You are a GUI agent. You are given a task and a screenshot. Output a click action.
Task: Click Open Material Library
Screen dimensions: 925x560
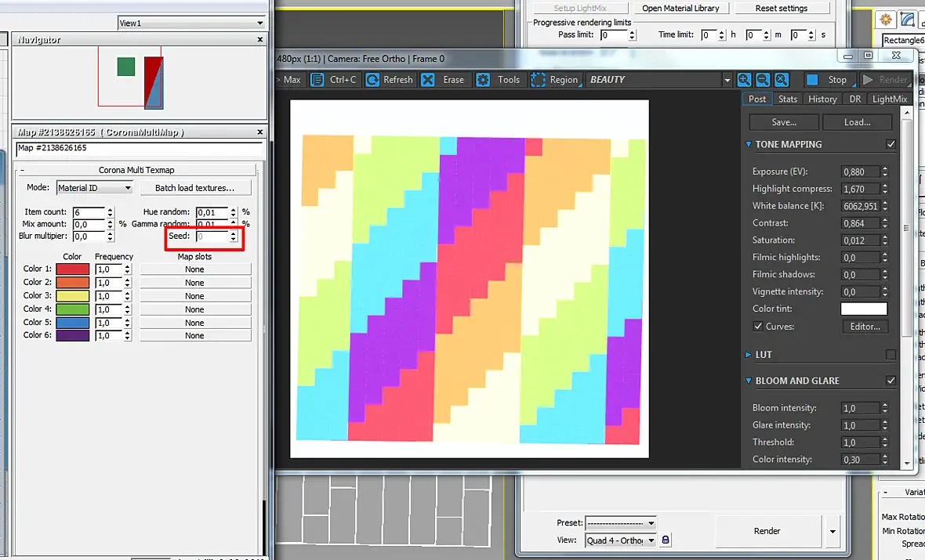tap(680, 9)
